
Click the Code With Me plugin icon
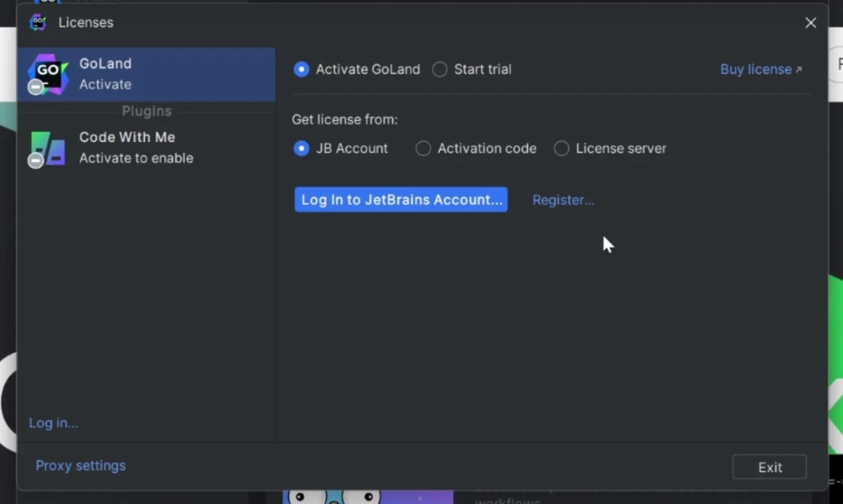(x=48, y=148)
